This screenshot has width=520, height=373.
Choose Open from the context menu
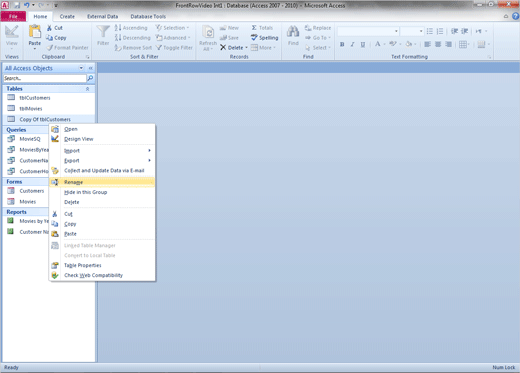102,129
